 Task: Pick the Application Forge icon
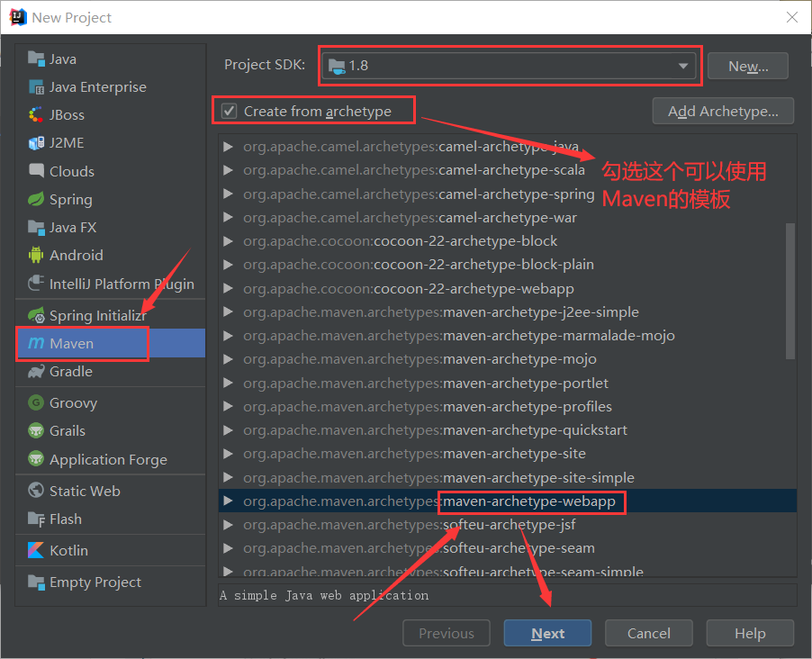click(x=36, y=459)
